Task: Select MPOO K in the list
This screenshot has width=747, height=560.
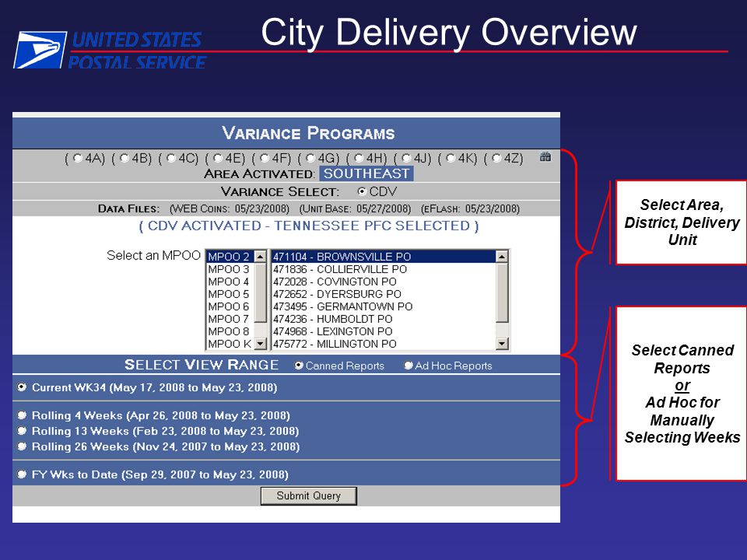Action: pos(230,343)
